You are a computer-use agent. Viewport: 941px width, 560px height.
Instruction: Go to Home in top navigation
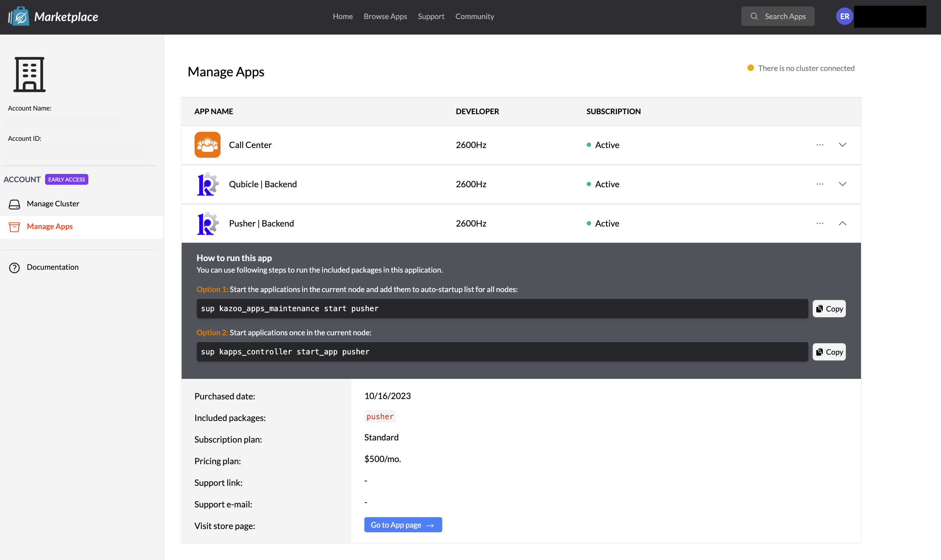(342, 16)
